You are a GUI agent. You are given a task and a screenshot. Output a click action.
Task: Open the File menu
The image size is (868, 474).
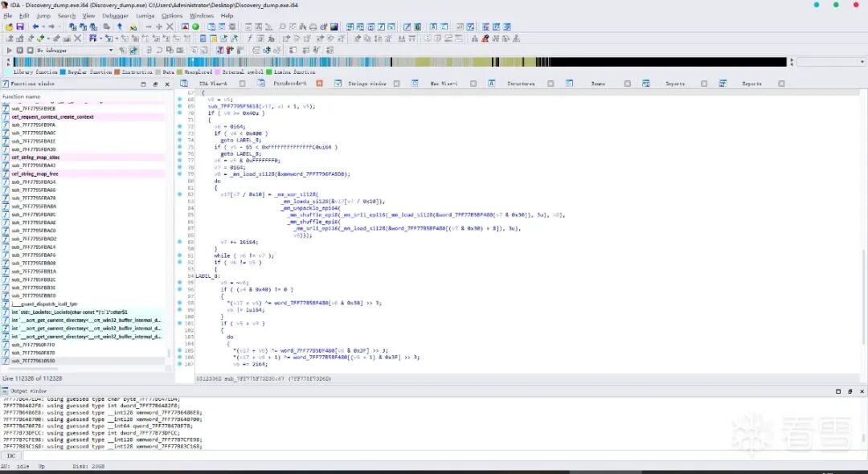[x=8, y=15]
